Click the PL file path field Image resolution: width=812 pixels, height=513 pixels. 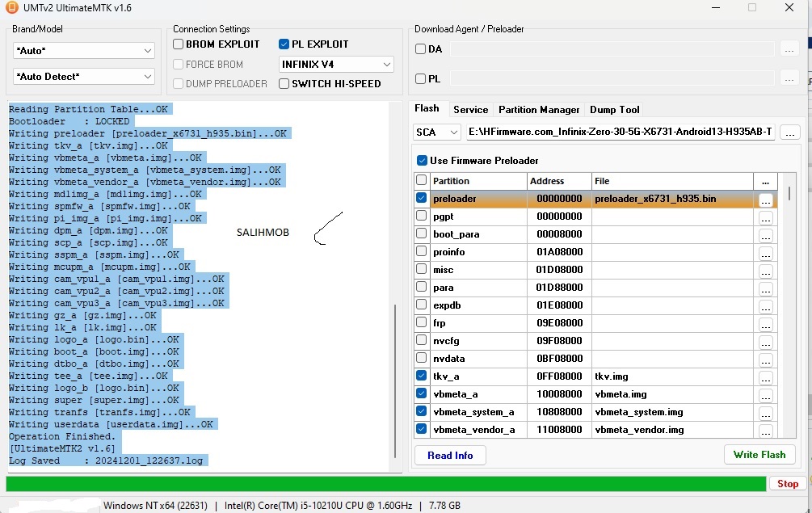[x=612, y=78]
